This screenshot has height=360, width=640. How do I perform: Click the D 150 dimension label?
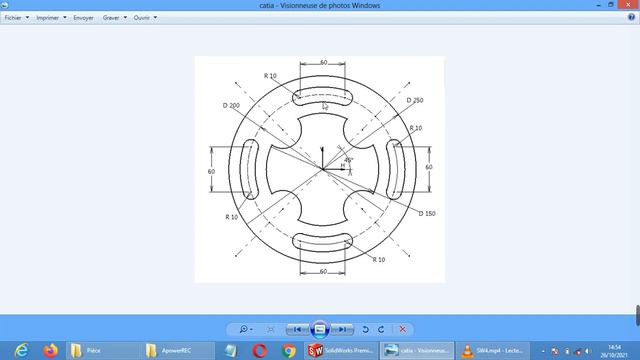[427, 213]
